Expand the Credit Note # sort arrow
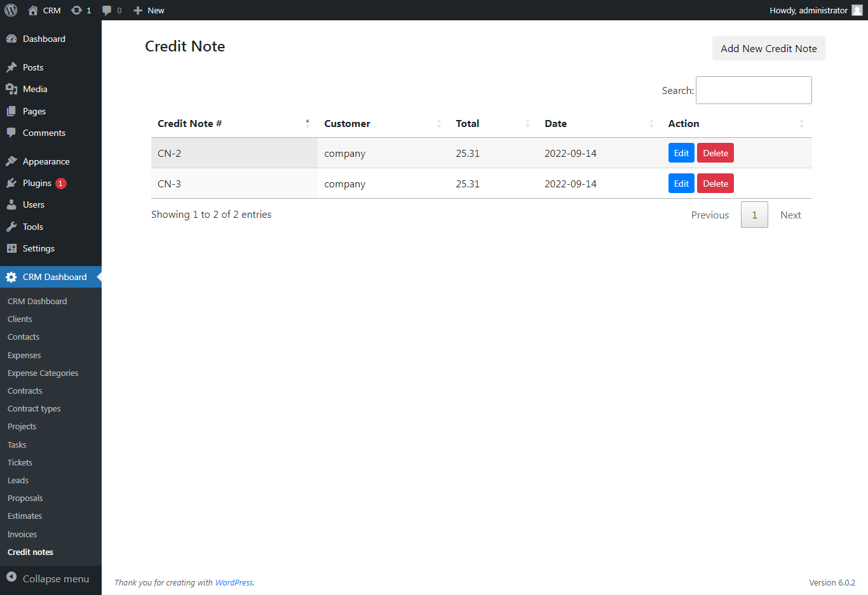 308,123
